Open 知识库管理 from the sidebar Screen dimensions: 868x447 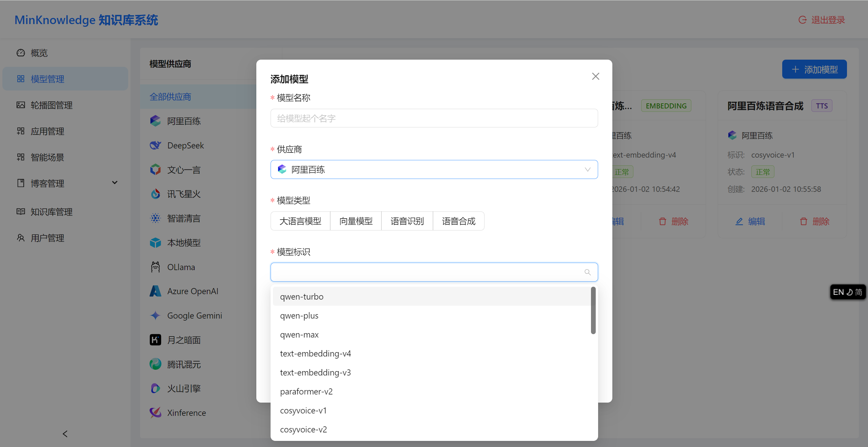[51, 212]
